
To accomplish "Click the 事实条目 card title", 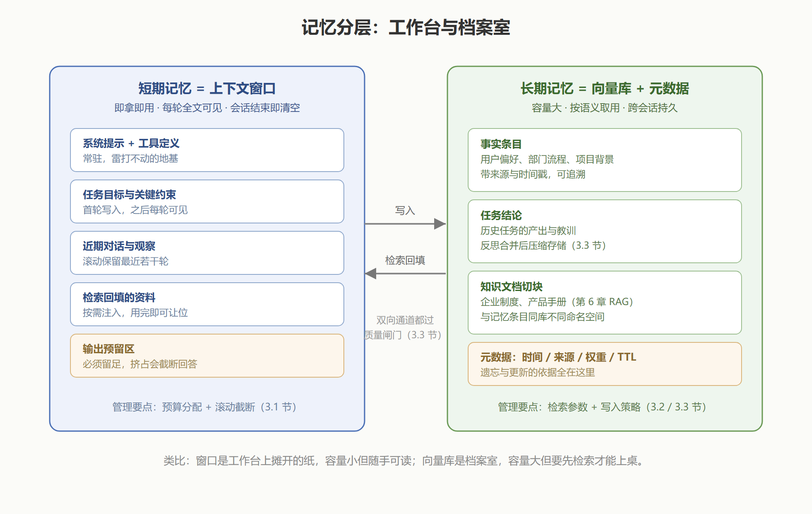I will click(x=501, y=144).
